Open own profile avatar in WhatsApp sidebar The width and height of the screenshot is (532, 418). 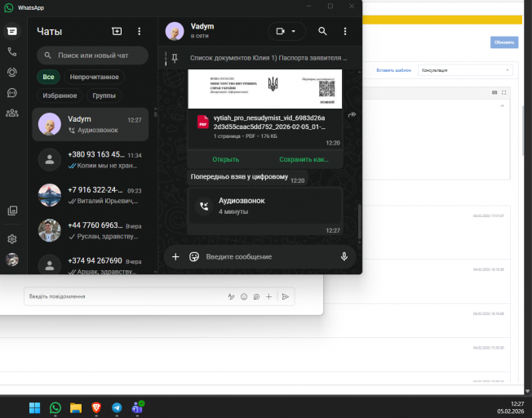click(12, 260)
